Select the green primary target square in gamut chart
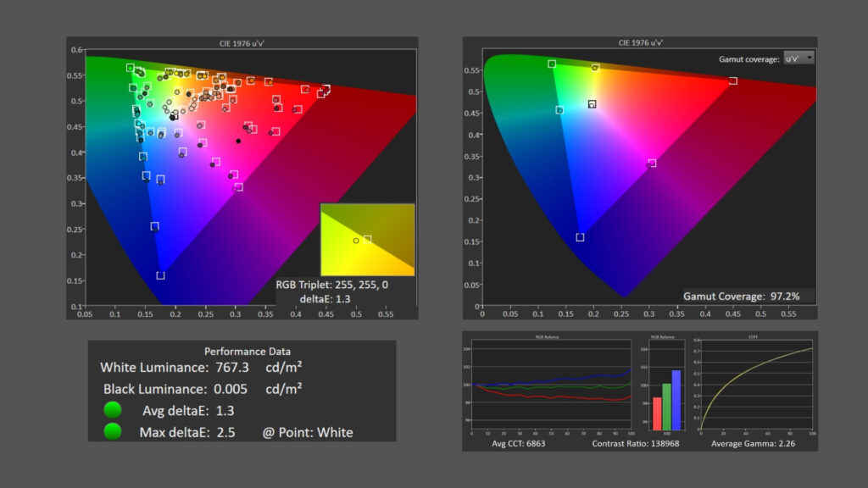Viewport: 868px width, 488px height. click(x=552, y=64)
